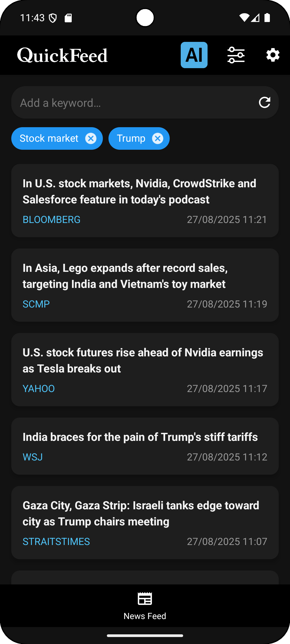290x644 pixels.
Task: Open the filter sliders icon
Action: point(236,55)
